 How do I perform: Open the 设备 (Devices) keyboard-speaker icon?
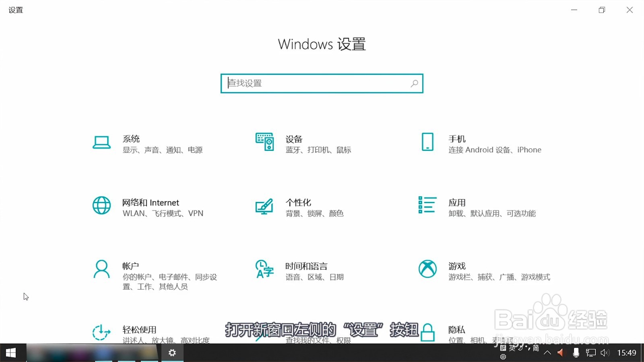pyautogui.click(x=265, y=142)
